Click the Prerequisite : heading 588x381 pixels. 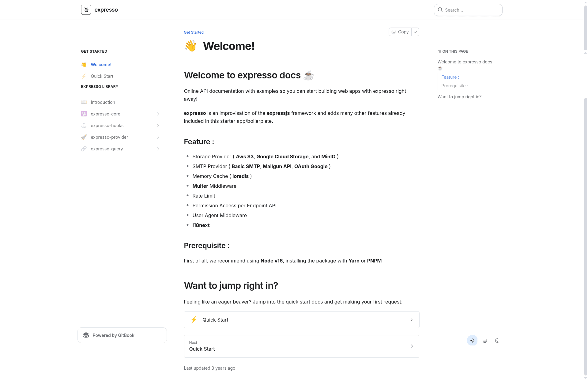pos(206,246)
